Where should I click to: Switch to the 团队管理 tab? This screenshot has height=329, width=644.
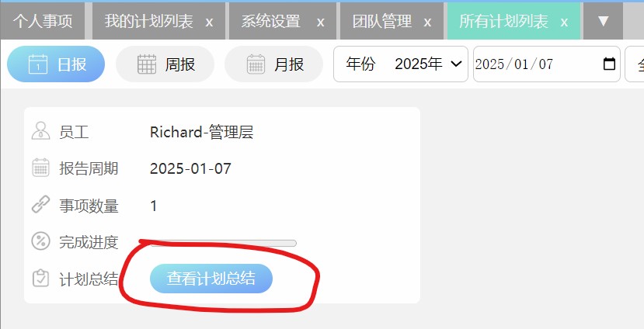(382, 21)
